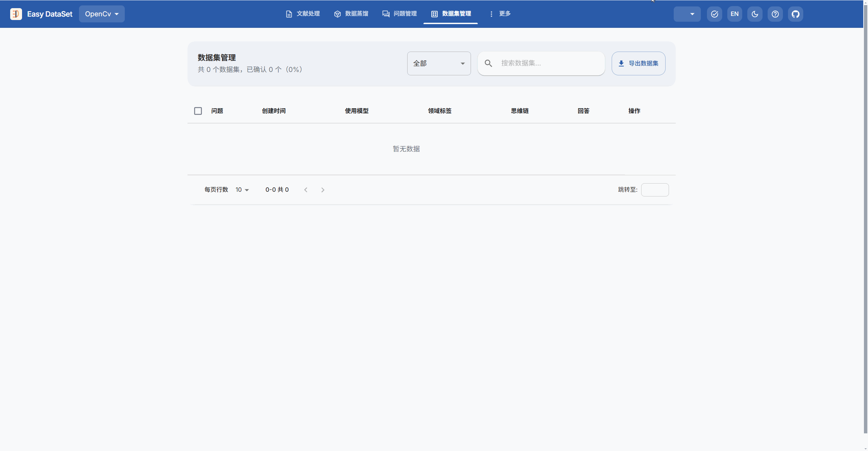Tick the select-all checkbox in table header
868x451 pixels.
[x=198, y=111]
